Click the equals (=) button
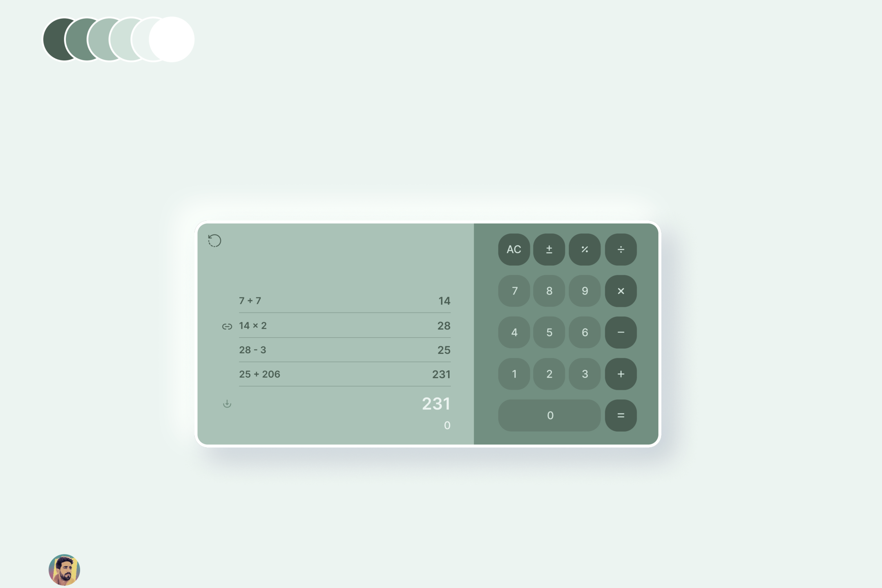882x588 pixels. pyautogui.click(x=619, y=415)
